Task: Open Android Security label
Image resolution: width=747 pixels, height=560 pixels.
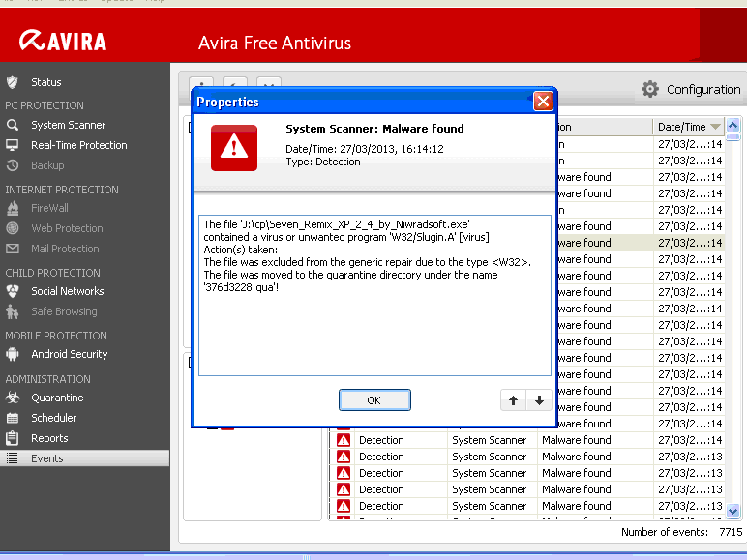Action: pyautogui.click(x=70, y=354)
